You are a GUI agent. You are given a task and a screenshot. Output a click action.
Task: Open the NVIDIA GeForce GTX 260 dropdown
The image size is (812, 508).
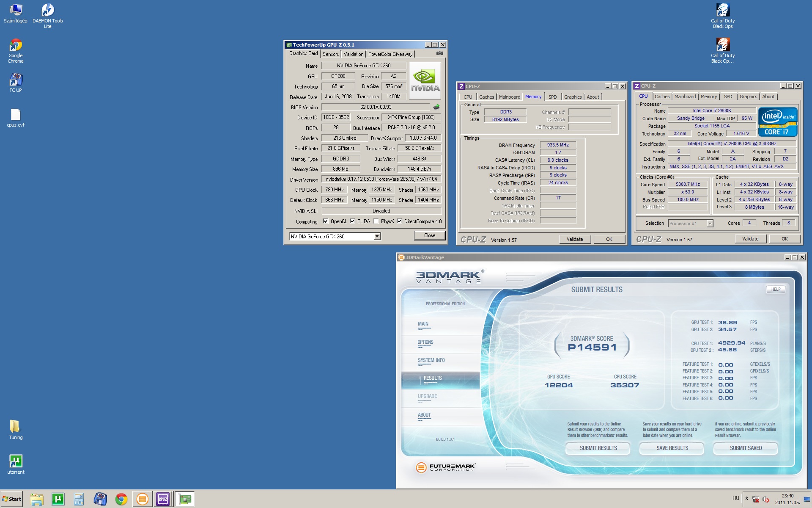pyautogui.click(x=377, y=236)
